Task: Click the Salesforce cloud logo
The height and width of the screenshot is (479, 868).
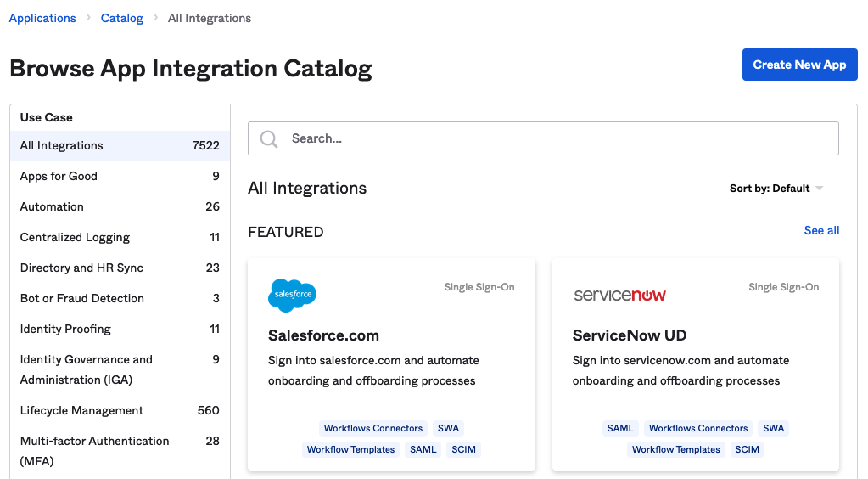Action: [292, 295]
